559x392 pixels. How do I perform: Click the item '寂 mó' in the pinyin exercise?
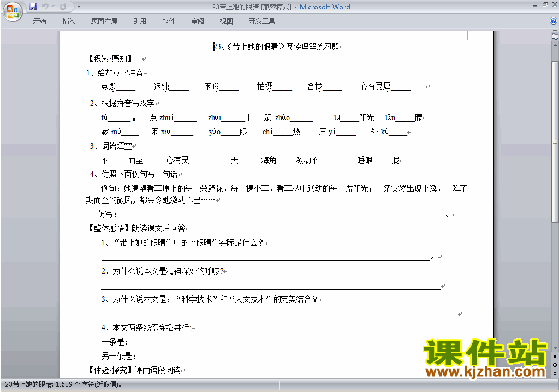click(x=111, y=132)
